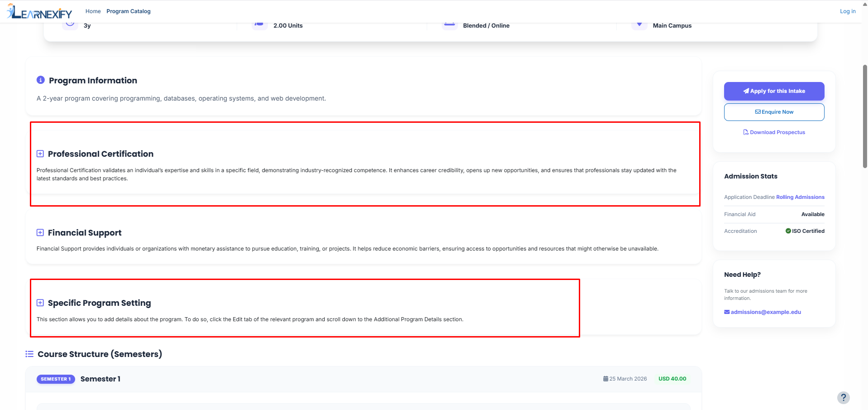Screen dimensions: 868x410
Task: Click the Learnexify logo
Action: [x=39, y=12]
